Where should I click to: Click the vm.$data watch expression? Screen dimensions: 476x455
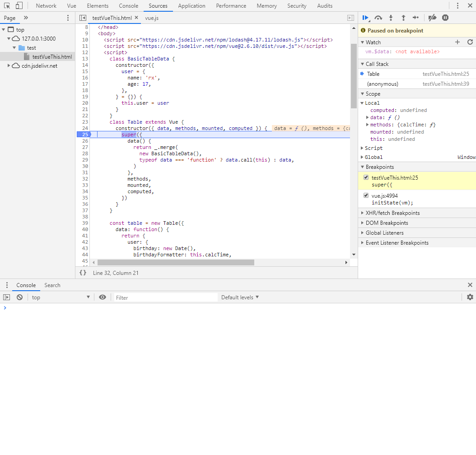click(x=402, y=51)
